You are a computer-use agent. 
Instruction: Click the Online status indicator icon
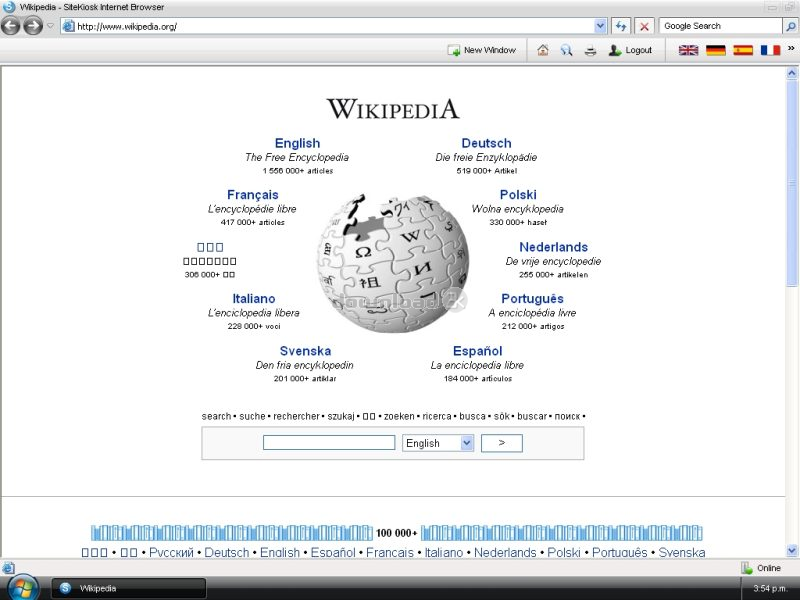(747, 568)
